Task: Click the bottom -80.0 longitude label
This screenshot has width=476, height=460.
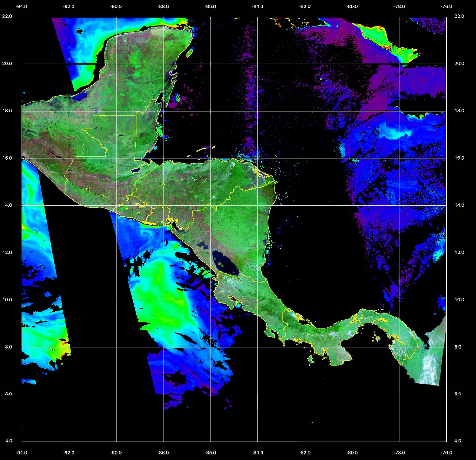Action: point(352,452)
